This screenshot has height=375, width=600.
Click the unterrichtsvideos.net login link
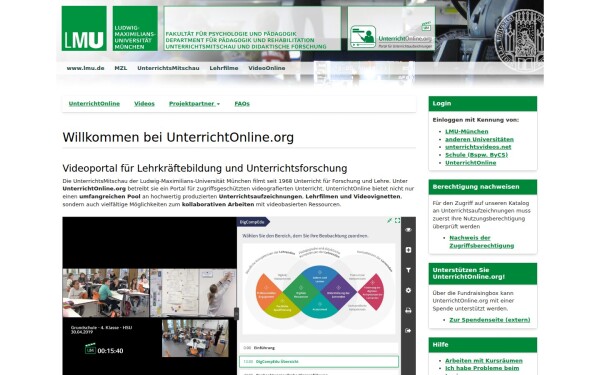point(478,147)
